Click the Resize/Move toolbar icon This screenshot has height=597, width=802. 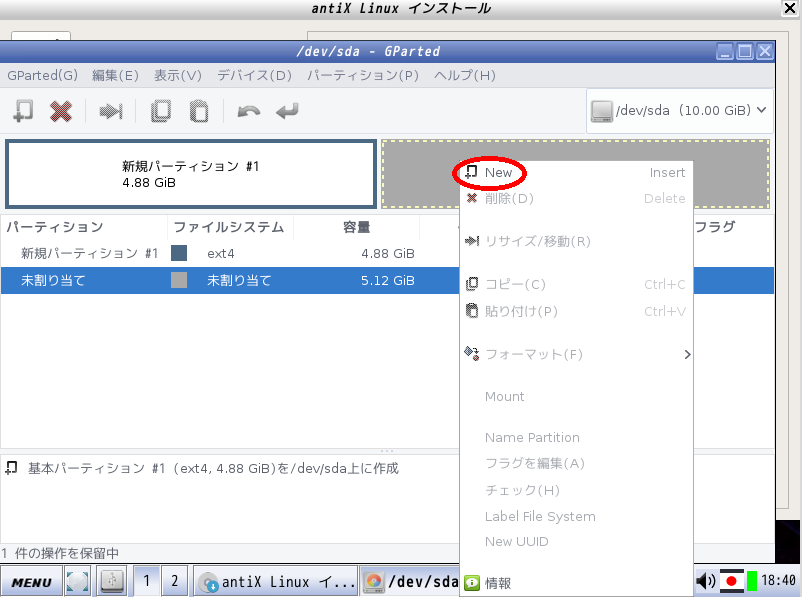pos(110,110)
